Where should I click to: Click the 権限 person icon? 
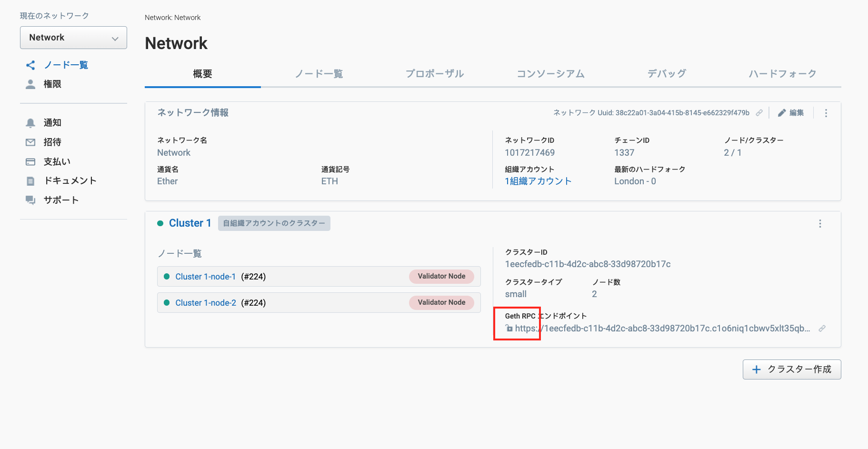(30, 84)
